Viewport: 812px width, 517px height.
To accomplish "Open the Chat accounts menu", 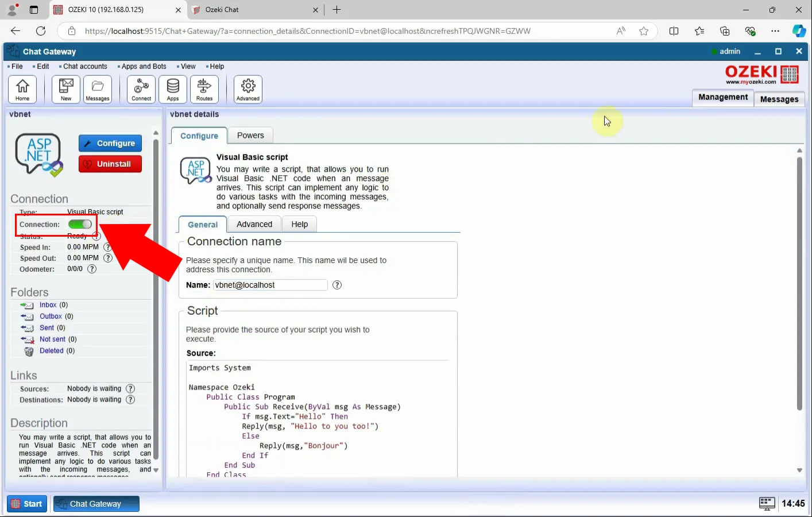I will click(85, 67).
